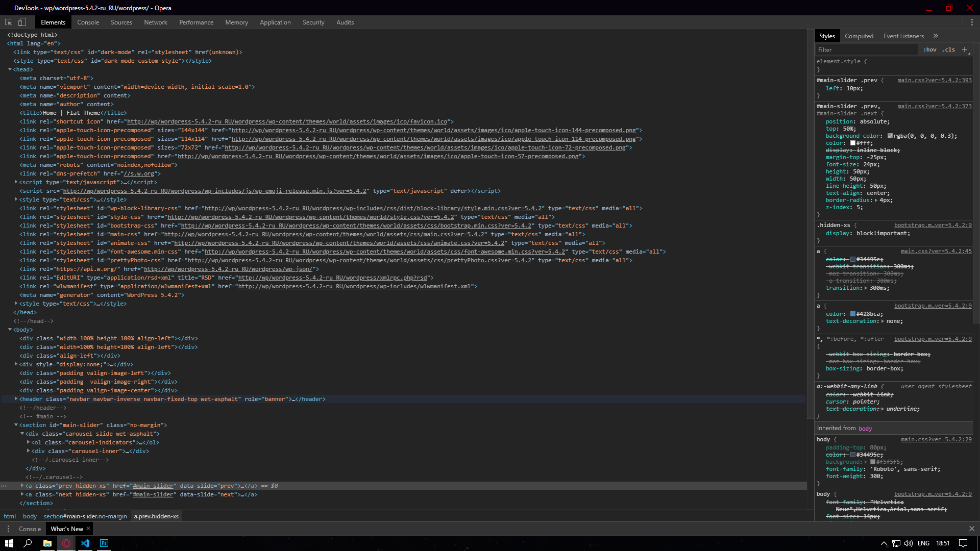Expand the ol carousel-indicators node

[x=28, y=442]
